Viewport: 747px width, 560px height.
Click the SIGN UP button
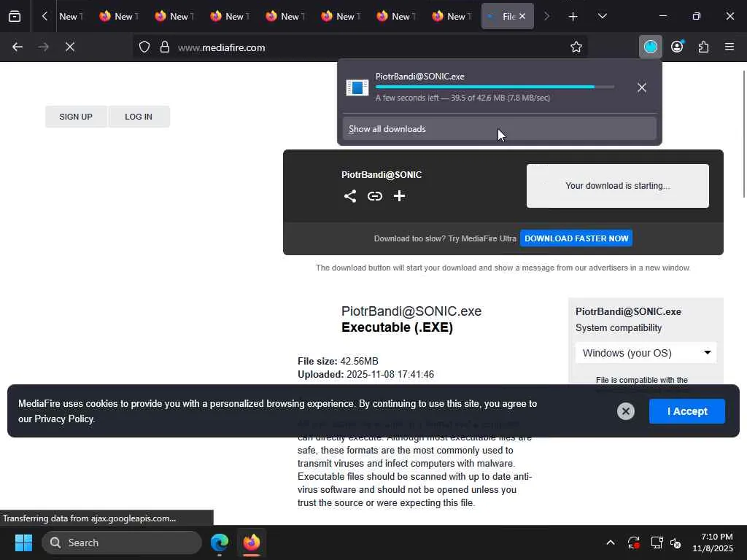coord(76,117)
